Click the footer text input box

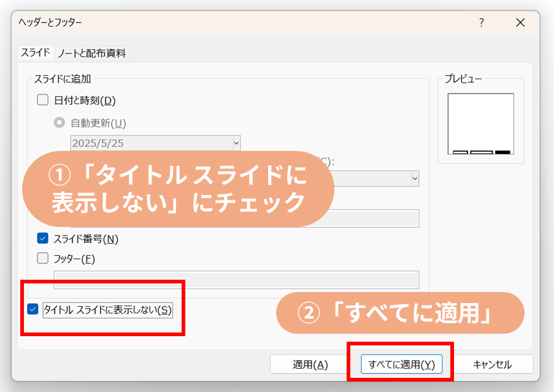pos(236,280)
